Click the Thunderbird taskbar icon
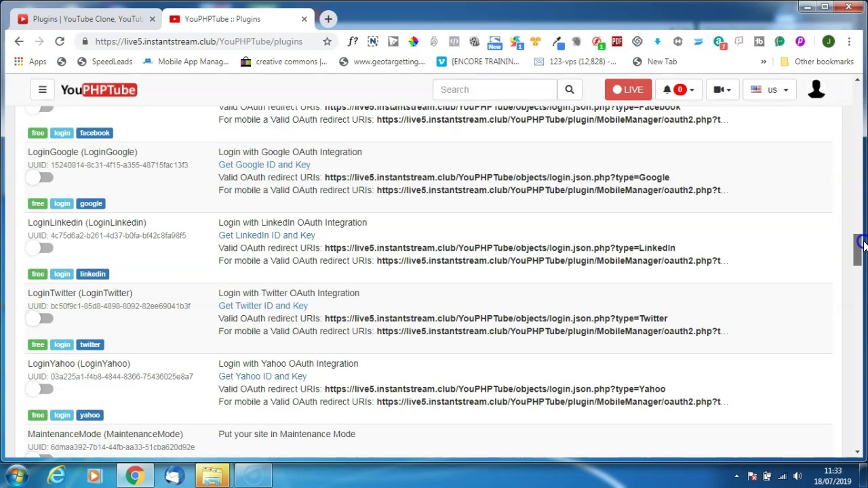The height and width of the screenshot is (488, 868). [x=174, y=476]
